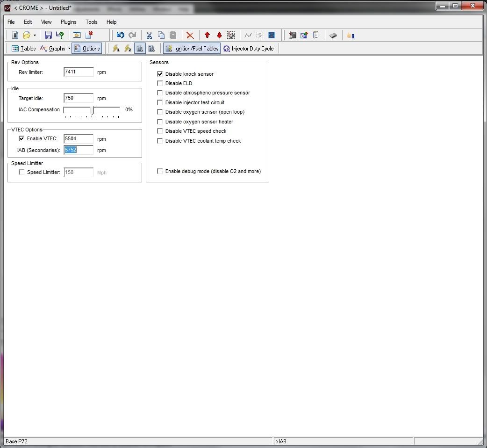Click the Open folder toolbar icon
The height and width of the screenshot is (448, 487).
27,35
